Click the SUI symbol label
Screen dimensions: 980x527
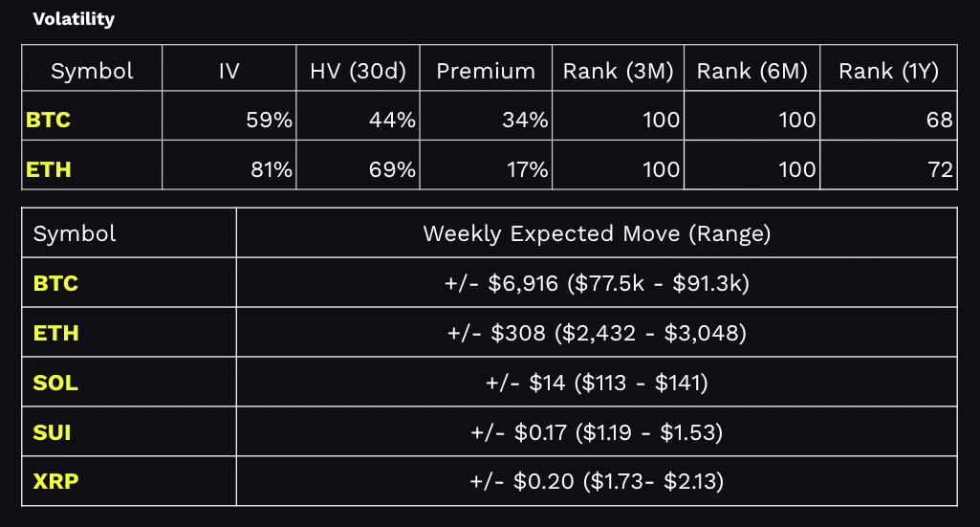(53, 432)
